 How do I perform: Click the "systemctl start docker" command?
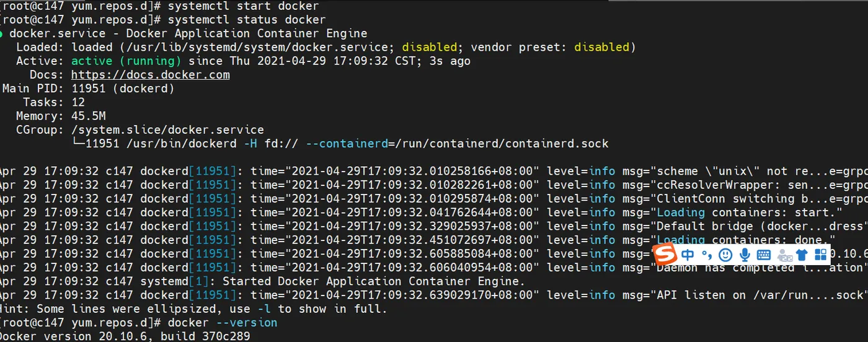pyautogui.click(x=243, y=6)
